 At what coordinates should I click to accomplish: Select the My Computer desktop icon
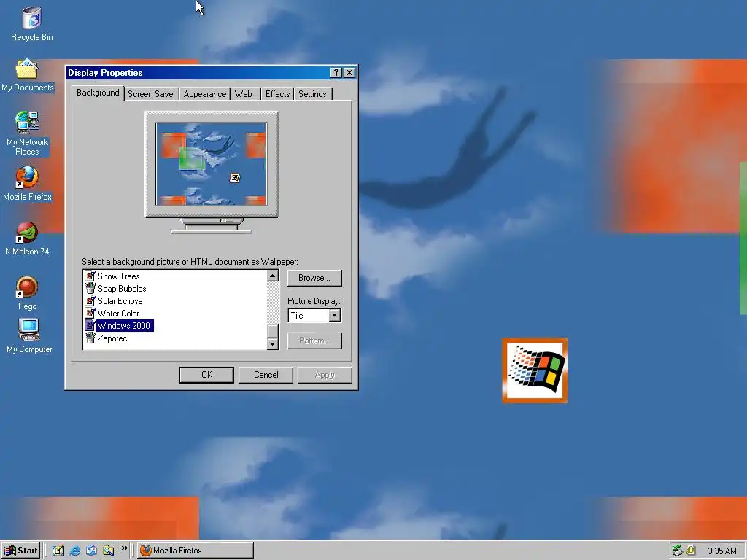click(29, 335)
